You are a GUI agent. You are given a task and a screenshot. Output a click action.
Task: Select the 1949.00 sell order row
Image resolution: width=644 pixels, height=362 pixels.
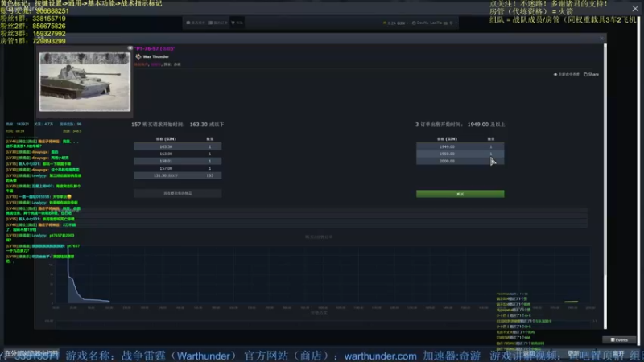tap(460, 146)
